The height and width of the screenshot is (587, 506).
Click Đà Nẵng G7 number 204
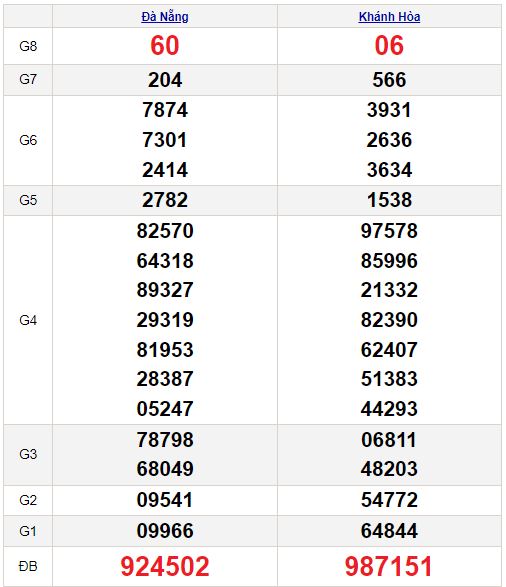[x=165, y=80]
